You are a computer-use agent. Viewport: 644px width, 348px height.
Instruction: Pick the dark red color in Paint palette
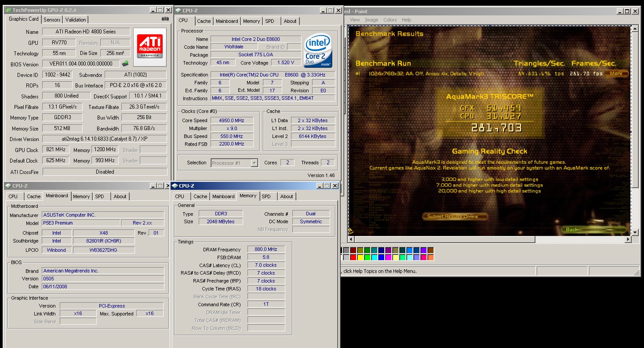[353, 250]
